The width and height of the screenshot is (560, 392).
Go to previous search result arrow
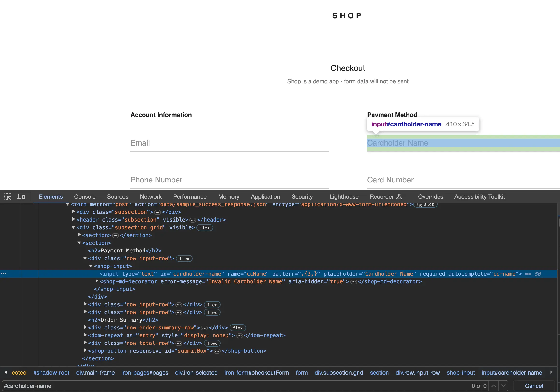(x=494, y=386)
